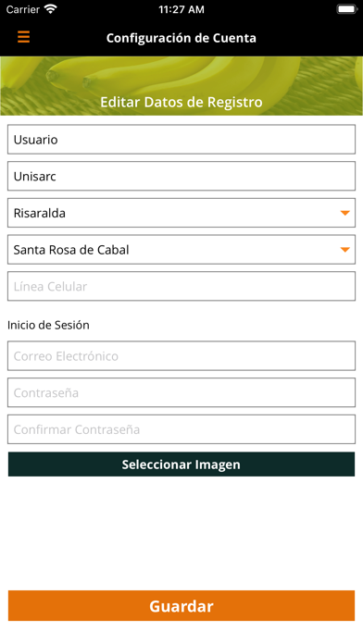
Task: Focus the Correo Electrónico field
Action: click(181, 355)
